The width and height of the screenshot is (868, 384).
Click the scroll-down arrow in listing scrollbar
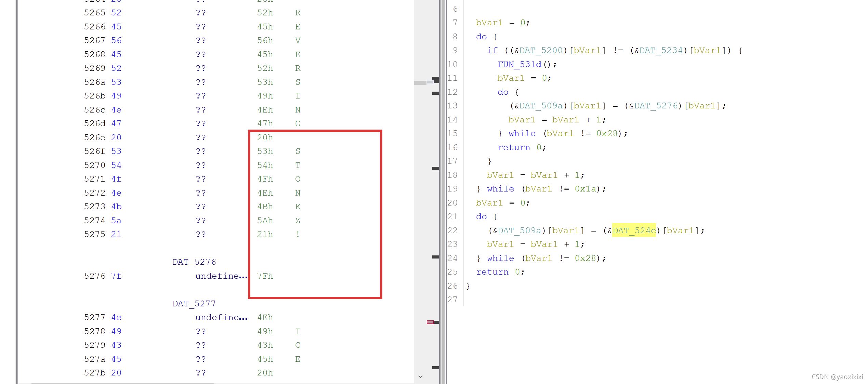[420, 376]
